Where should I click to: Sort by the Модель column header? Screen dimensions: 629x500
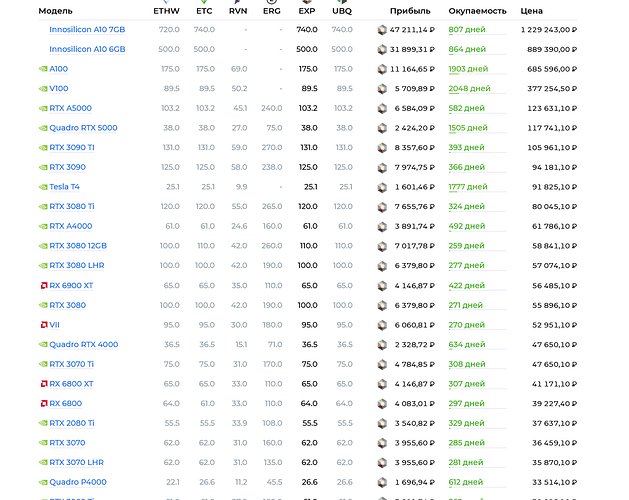click(55, 11)
